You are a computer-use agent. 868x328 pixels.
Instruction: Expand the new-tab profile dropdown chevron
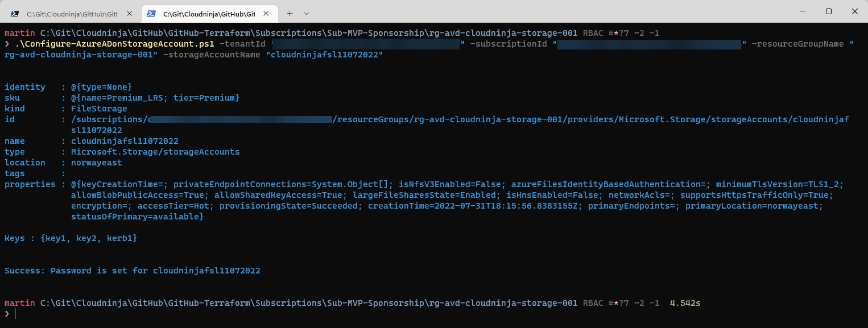(x=307, y=13)
